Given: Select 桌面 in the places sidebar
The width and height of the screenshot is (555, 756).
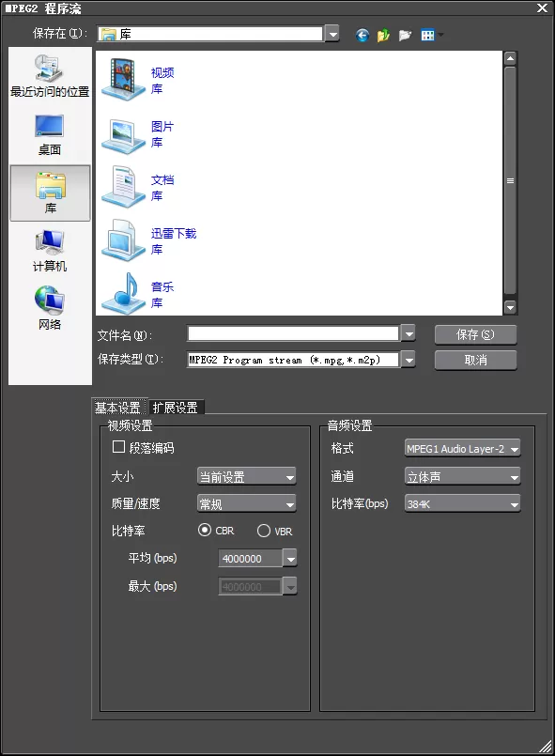Looking at the screenshot, I should pos(50,135).
